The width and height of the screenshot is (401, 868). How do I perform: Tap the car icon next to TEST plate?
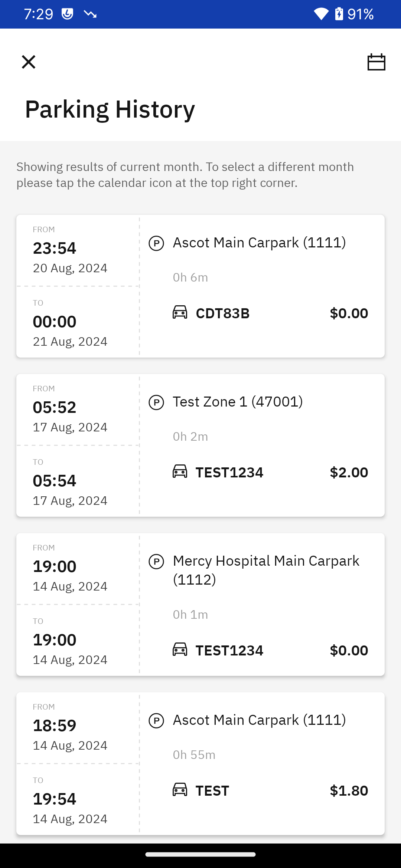(180, 790)
